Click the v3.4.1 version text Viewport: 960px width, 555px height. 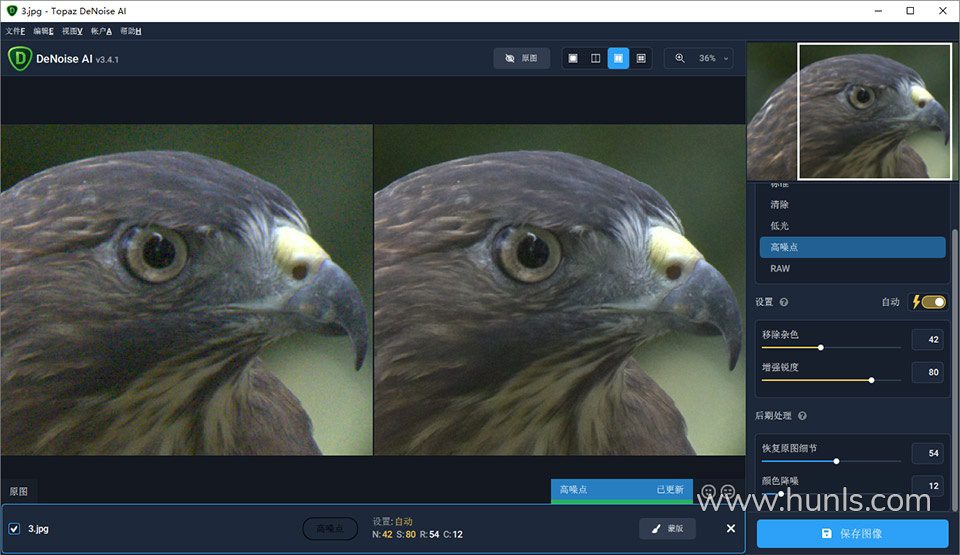(107, 59)
